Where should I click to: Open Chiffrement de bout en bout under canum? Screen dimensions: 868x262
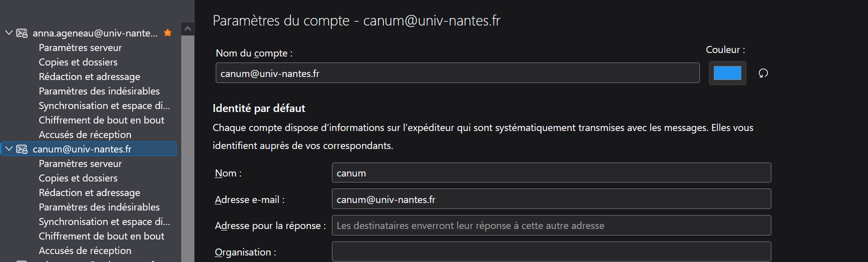101,236
